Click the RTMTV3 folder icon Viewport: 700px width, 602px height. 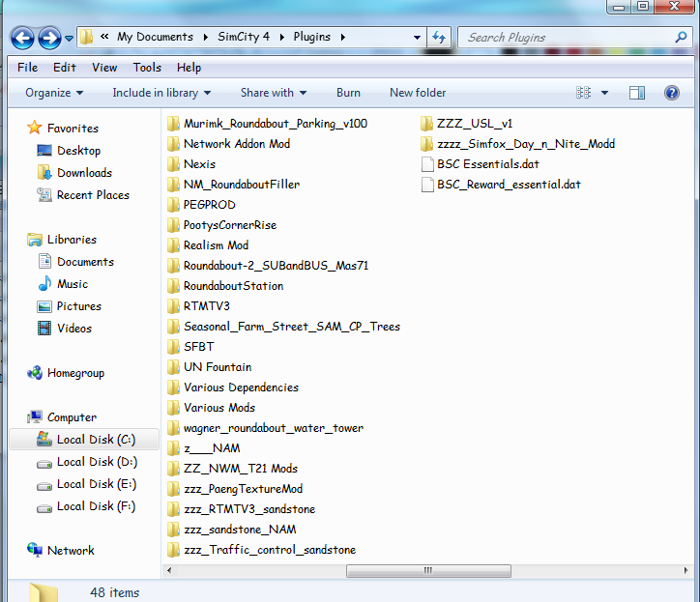(x=174, y=306)
